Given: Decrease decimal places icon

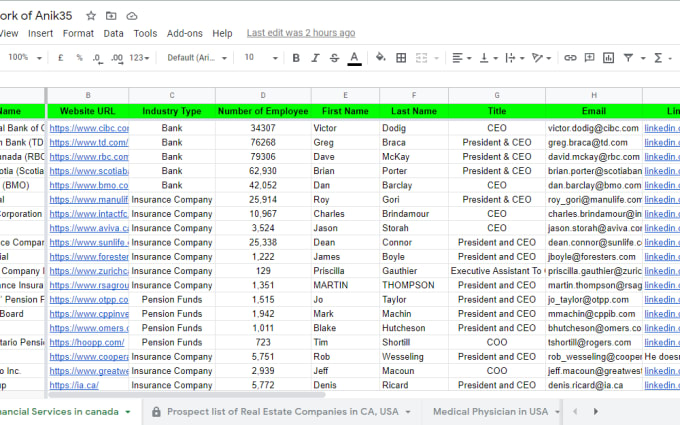Looking at the screenshot, I should tap(98, 58).
